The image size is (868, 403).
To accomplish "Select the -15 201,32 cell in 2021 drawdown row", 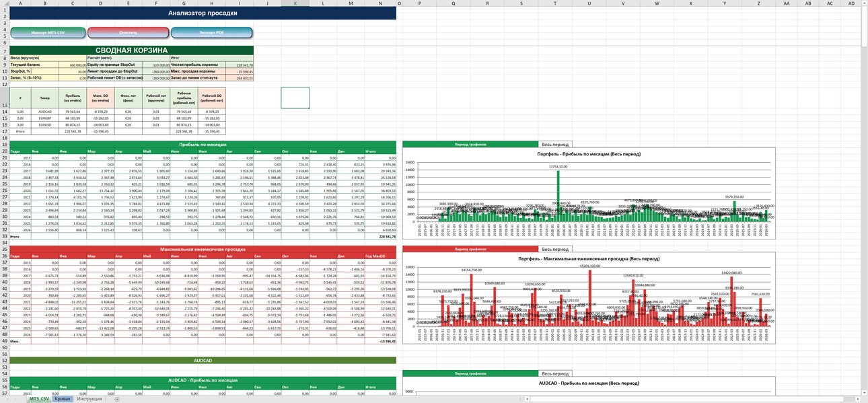I will click(73, 301).
